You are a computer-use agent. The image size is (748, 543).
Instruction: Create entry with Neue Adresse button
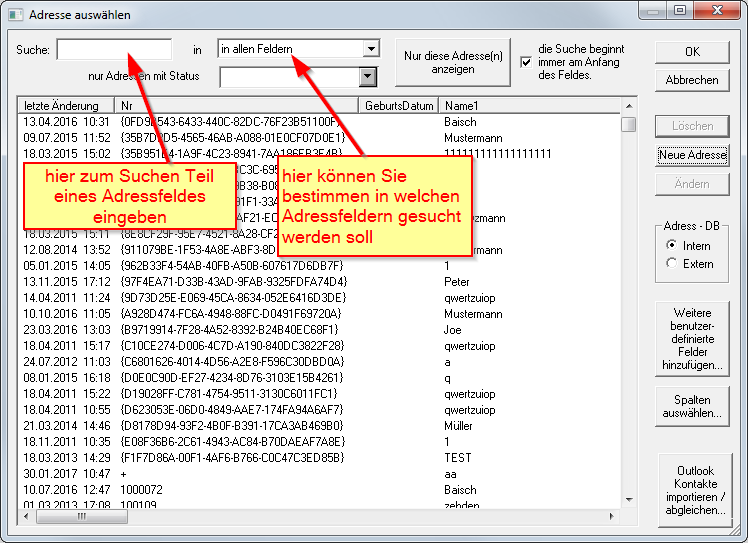(692, 155)
